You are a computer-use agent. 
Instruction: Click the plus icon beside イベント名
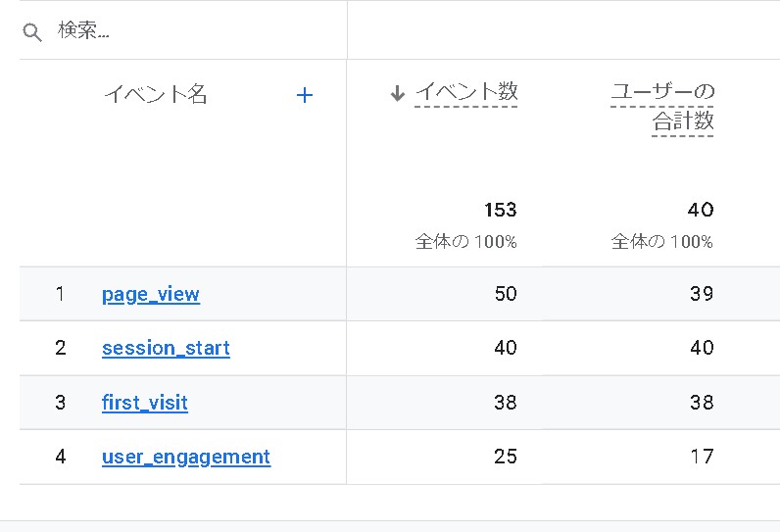(x=305, y=95)
